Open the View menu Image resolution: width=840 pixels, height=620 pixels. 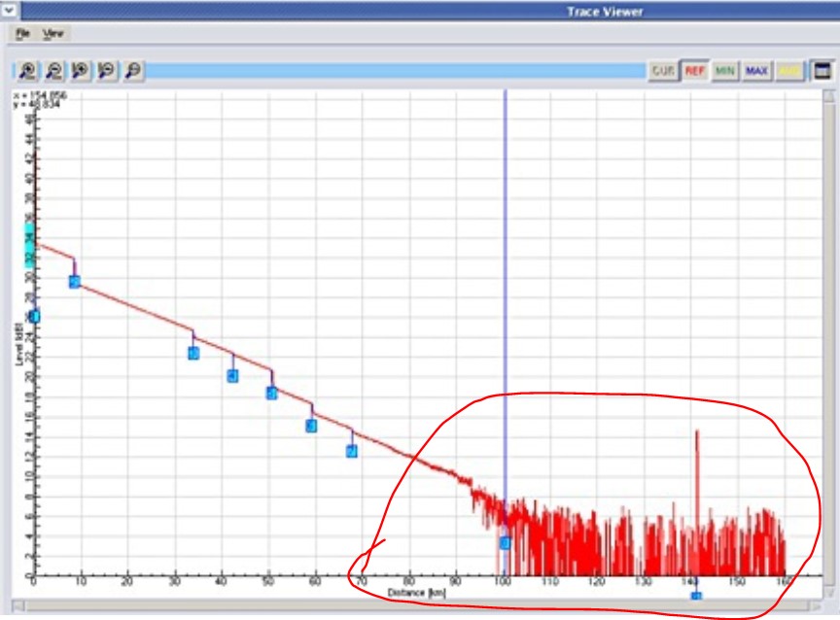tap(52, 34)
